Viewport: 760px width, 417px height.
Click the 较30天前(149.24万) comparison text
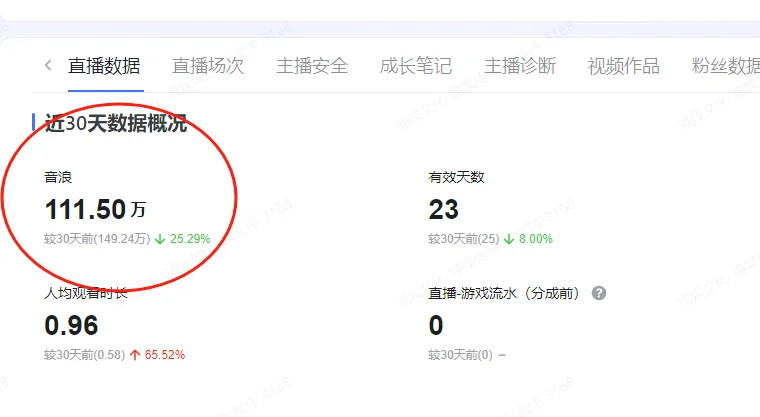(97, 239)
